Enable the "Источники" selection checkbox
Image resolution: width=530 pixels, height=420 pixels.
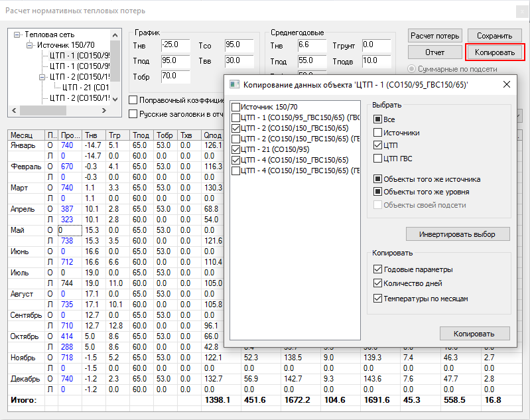(378, 133)
